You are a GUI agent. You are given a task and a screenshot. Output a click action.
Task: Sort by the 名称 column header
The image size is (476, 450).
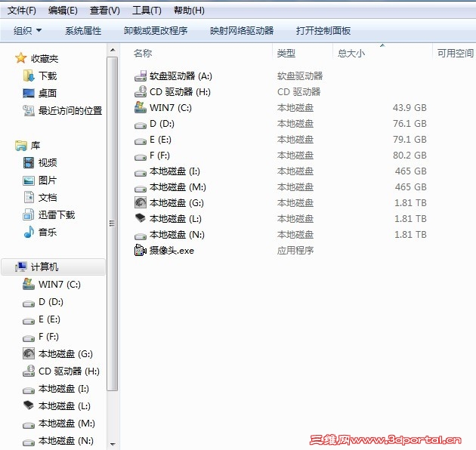[x=143, y=53]
